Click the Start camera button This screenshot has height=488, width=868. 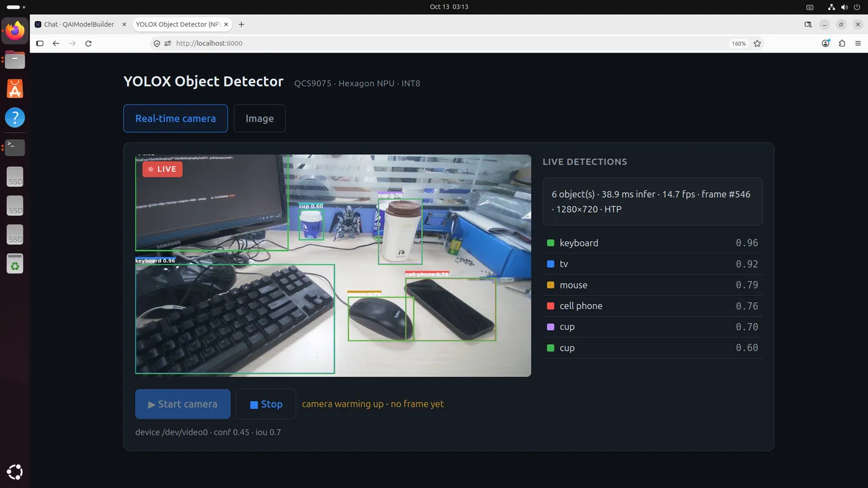point(183,404)
